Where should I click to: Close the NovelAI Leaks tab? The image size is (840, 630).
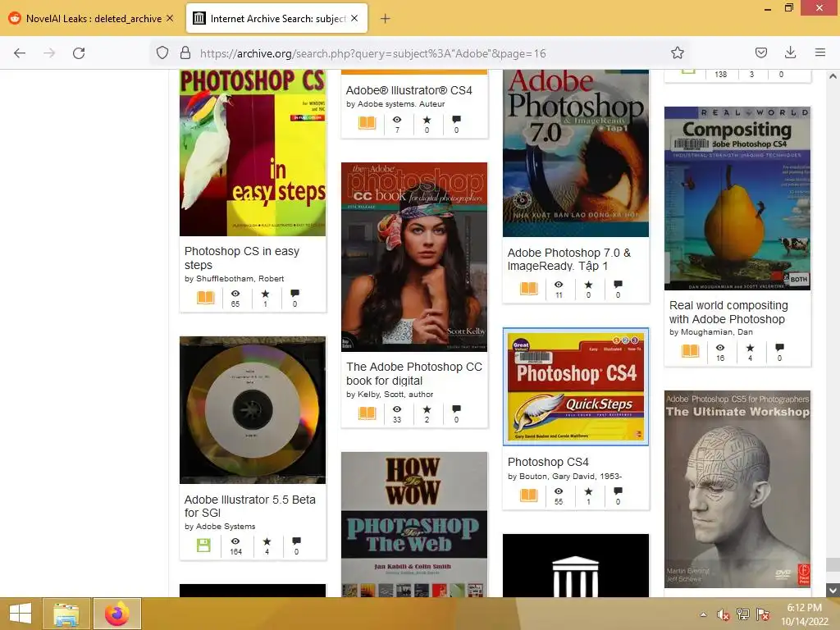pyautogui.click(x=170, y=18)
